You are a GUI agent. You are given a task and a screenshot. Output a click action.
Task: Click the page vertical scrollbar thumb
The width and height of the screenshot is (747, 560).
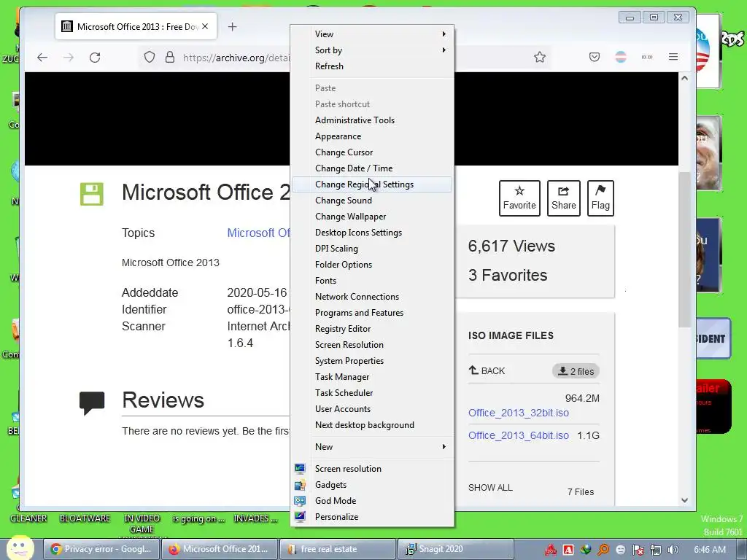tap(684, 249)
